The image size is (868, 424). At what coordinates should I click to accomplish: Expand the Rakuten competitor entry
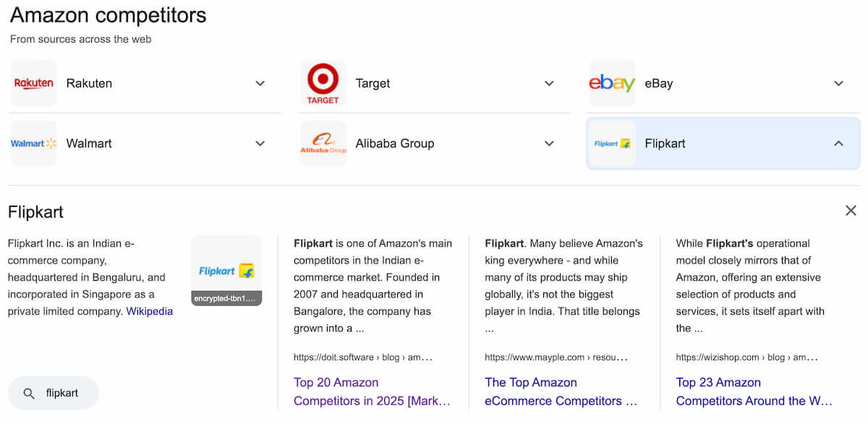coord(260,82)
